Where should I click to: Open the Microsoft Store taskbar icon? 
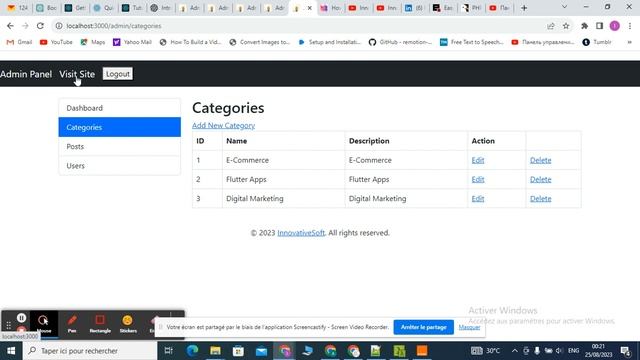(238, 351)
